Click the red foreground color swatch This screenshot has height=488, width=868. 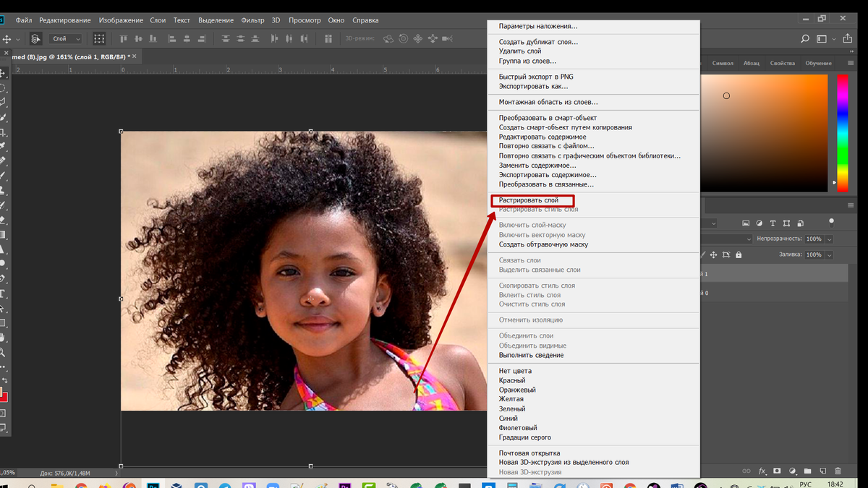tap(4, 398)
